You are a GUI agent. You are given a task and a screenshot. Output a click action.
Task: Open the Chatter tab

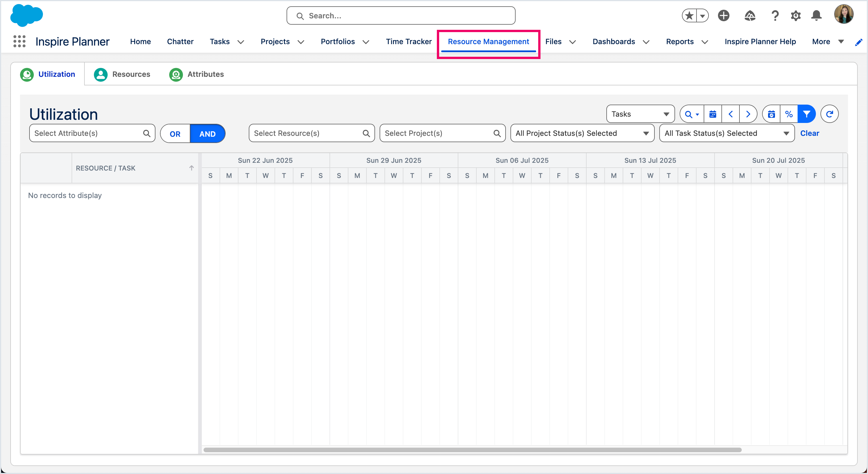click(x=180, y=42)
